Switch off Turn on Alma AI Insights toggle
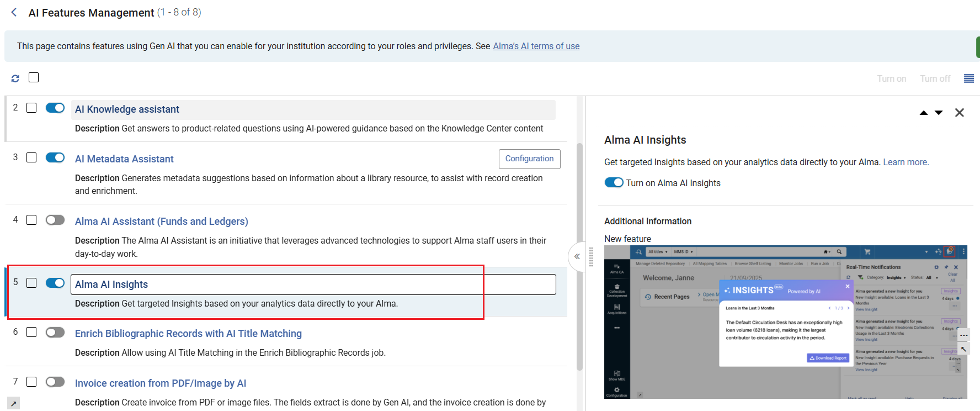The width and height of the screenshot is (980, 411). [614, 183]
